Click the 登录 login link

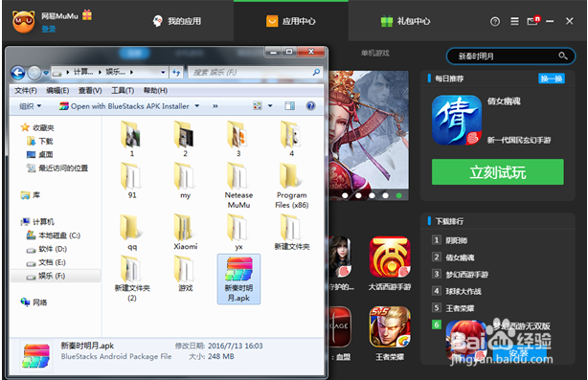click(49, 29)
